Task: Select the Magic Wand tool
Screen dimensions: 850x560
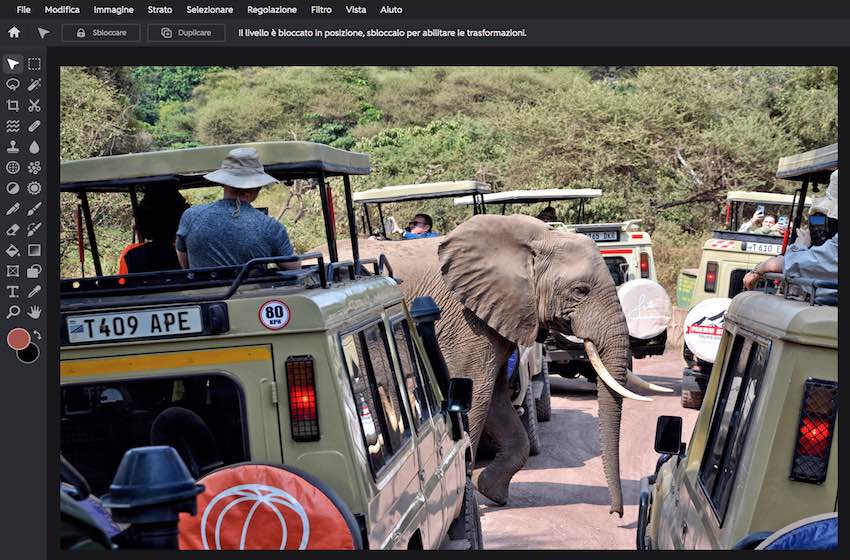Action: click(34, 85)
